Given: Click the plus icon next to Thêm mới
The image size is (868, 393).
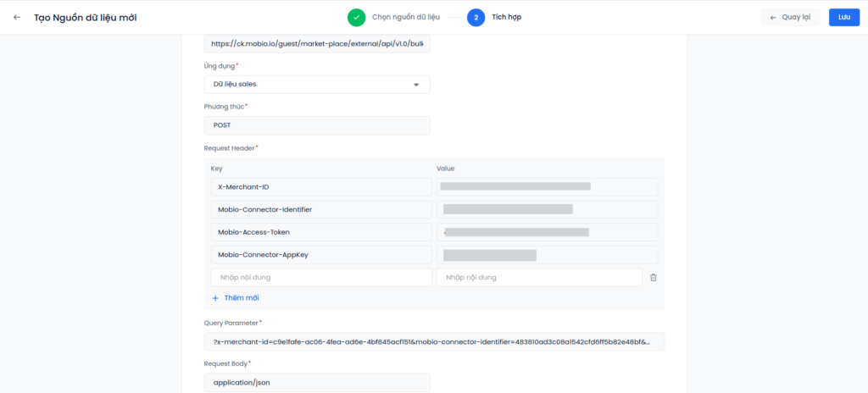Looking at the screenshot, I should [x=215, y=298].
